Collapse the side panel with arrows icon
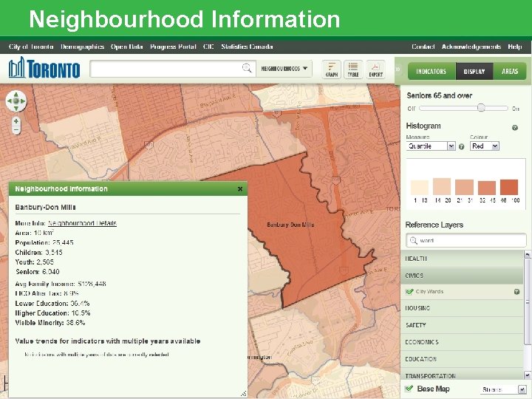Image resolution: width=532 pixels, height=399 pixels. coord(398,69)
